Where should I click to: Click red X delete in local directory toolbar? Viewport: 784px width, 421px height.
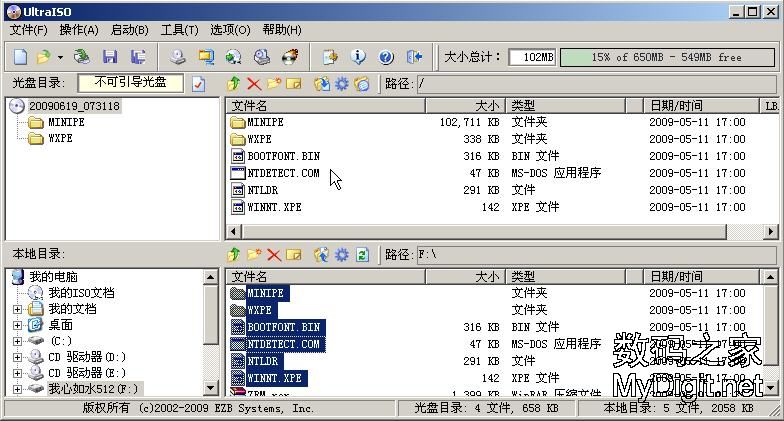pyautogui.click(x=274, y=254)
